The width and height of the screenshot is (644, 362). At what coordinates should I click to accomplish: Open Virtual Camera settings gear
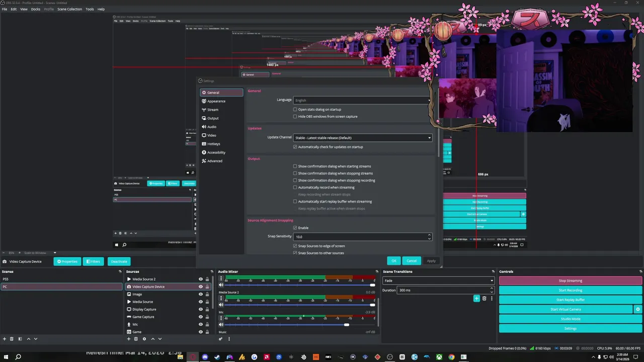click(x=638, y=309)
